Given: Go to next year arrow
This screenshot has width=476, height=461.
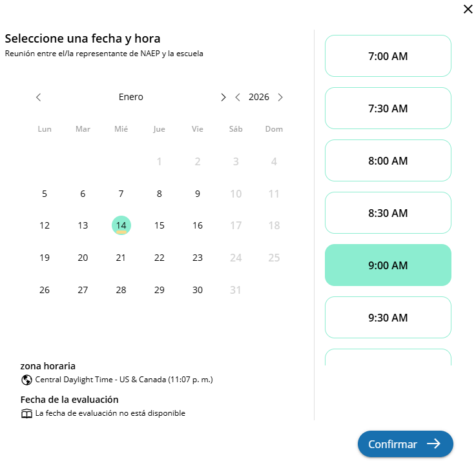Looking at the screenshot, I should pos(280,97).
